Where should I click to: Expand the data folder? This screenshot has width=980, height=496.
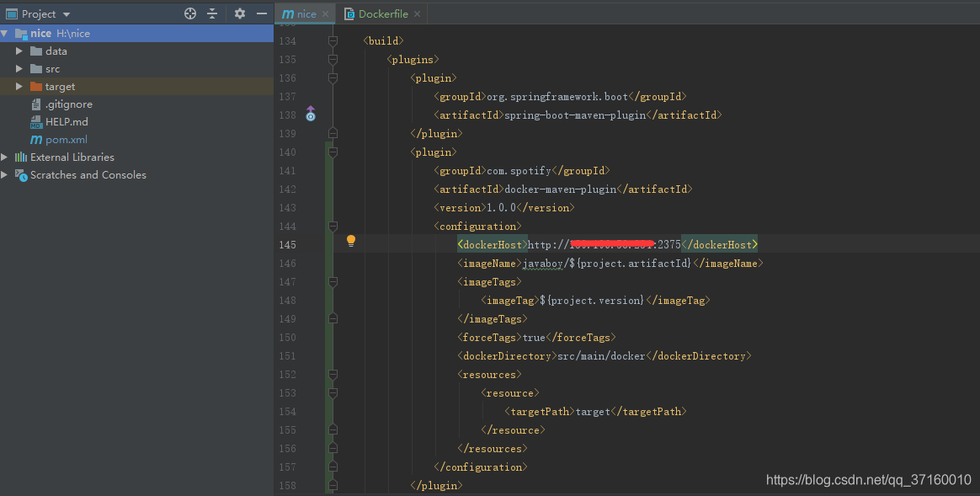[x=19, y=51]
